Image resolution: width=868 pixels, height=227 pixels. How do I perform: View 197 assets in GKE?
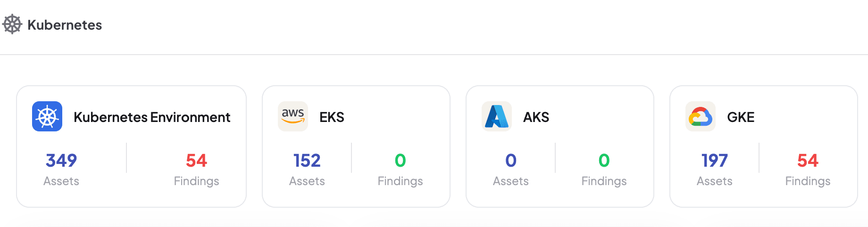point(715,161)
